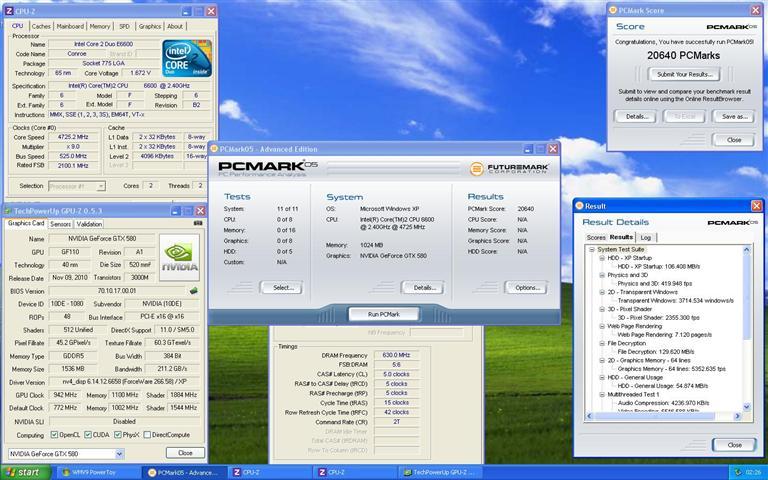This screenshot has width=768, height=480.
Task: Collapse Multithreaded Test 1 node
Action: [602, 394]
